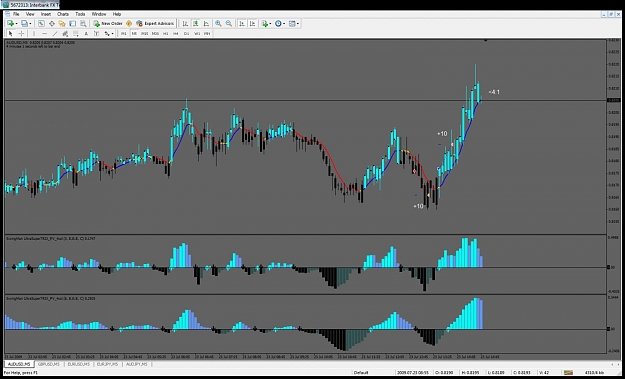
Task: Click the +4.1 chart label
Action: (494, 92)
